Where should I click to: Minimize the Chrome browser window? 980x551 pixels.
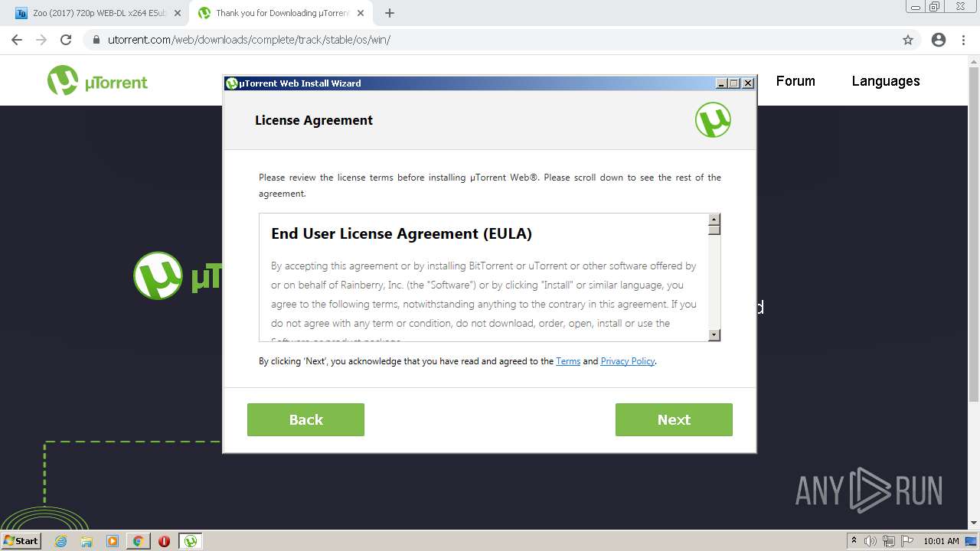[915, 6]
